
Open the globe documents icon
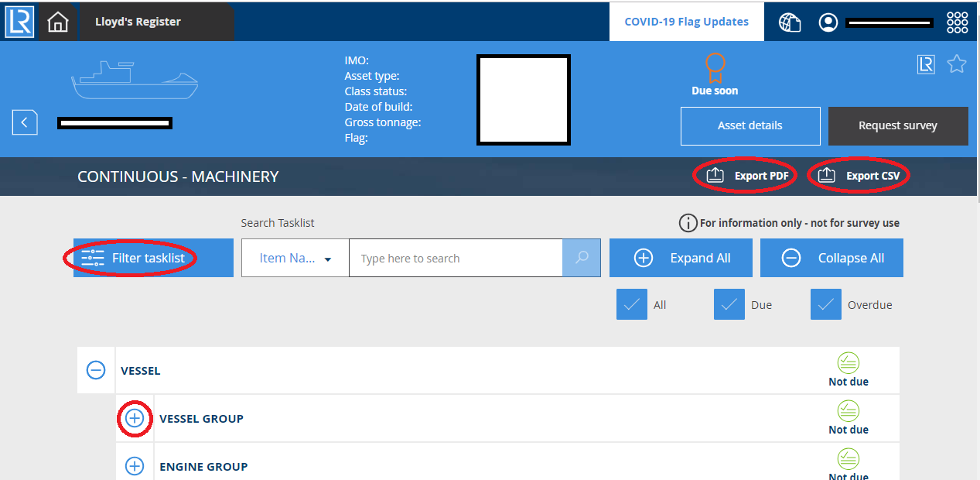(790, 22)
